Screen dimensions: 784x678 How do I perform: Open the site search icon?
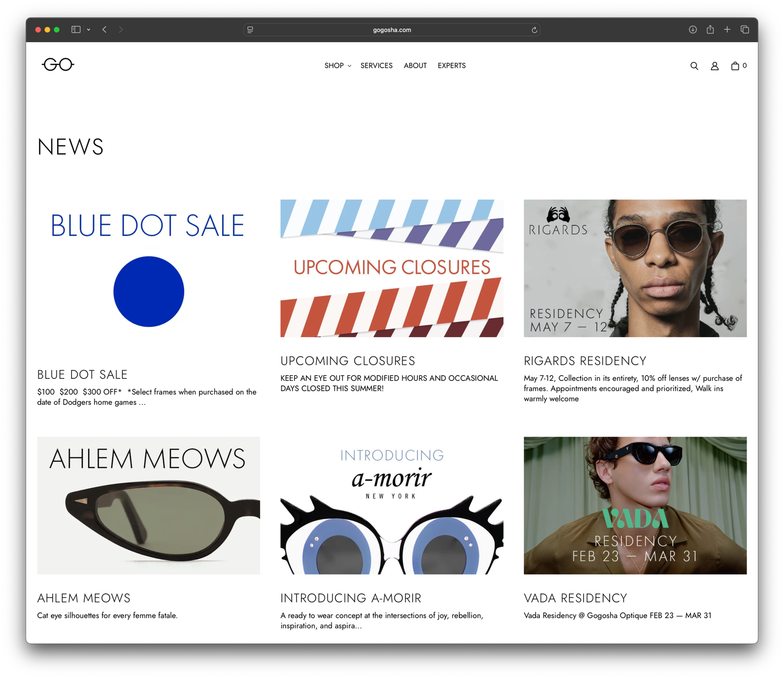[694, 66]
